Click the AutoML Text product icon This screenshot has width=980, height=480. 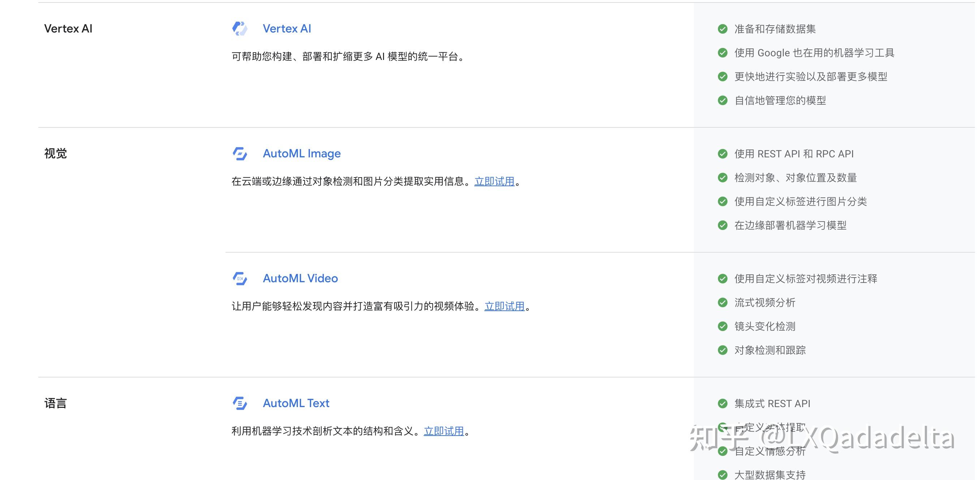coord(240,403)
